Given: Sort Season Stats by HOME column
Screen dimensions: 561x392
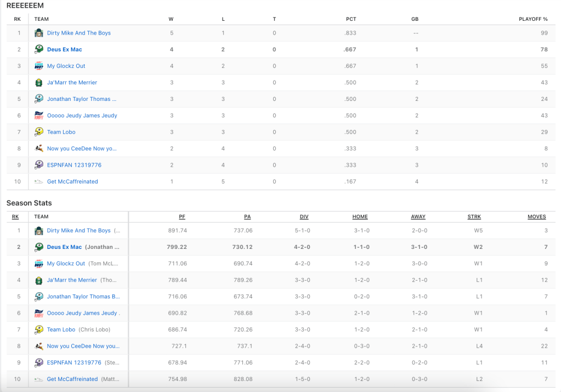Looking at the screenshot, I should [x=360, y=217].
